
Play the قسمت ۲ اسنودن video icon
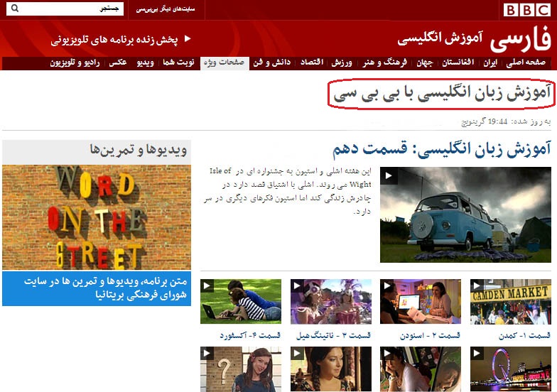386,285
